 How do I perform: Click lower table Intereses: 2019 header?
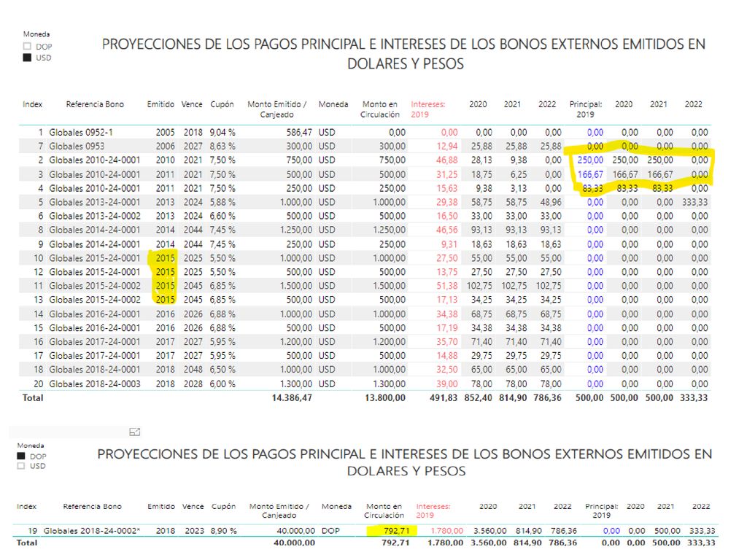tap(433, 510)
